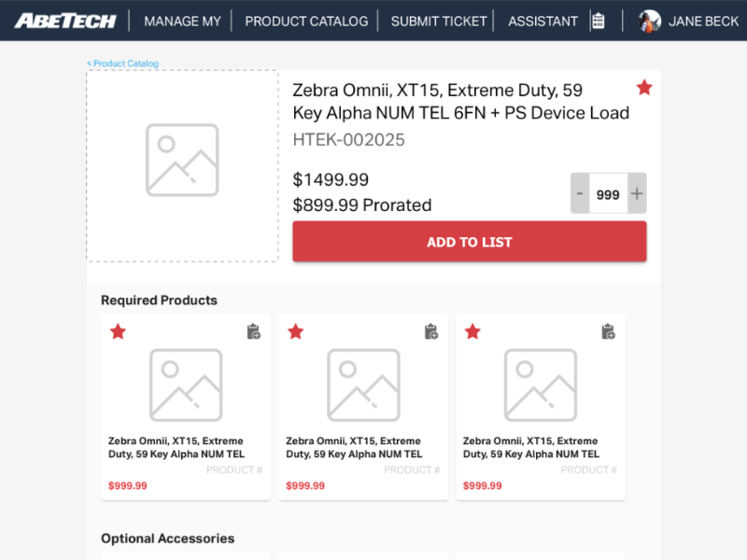The image size is (747, 560).
Task: Toggle star on third required product
Action: 472,331
